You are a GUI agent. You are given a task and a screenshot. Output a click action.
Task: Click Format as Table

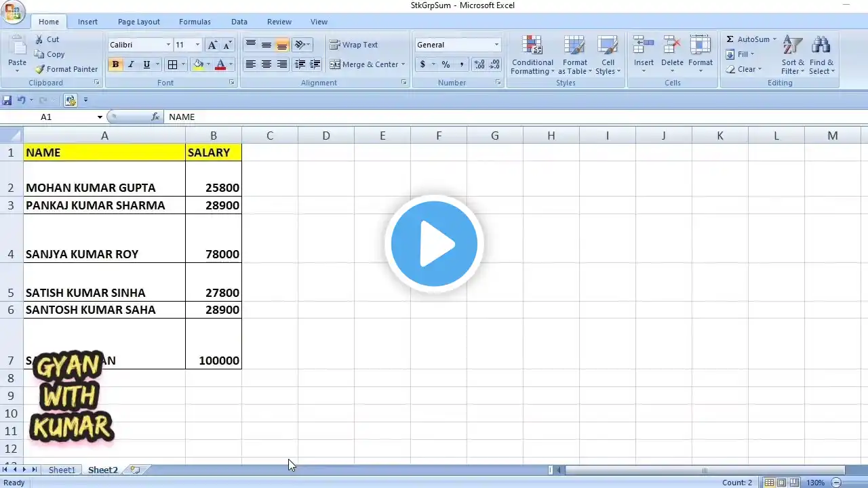(x=575, y=56)
